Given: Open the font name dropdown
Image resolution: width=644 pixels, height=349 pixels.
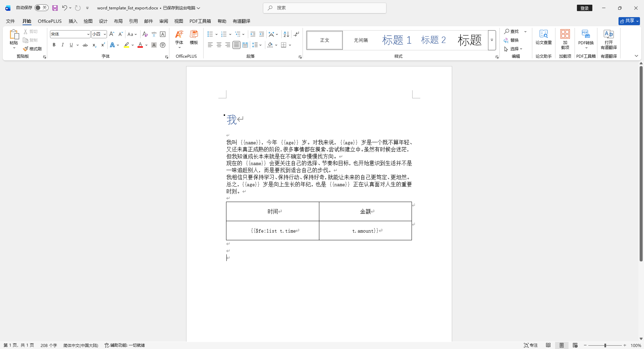Looking at the screenshot, I should pos(88,34).
